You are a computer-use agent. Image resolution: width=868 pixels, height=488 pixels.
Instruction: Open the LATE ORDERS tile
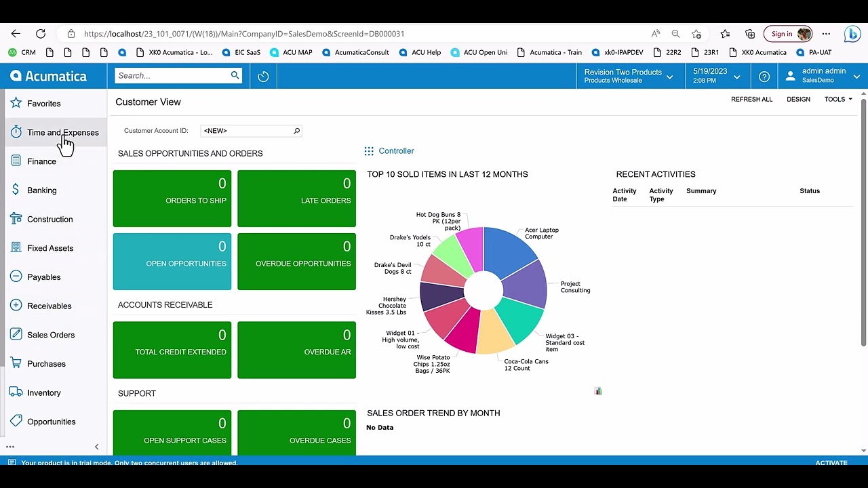(x=296, y=199)
